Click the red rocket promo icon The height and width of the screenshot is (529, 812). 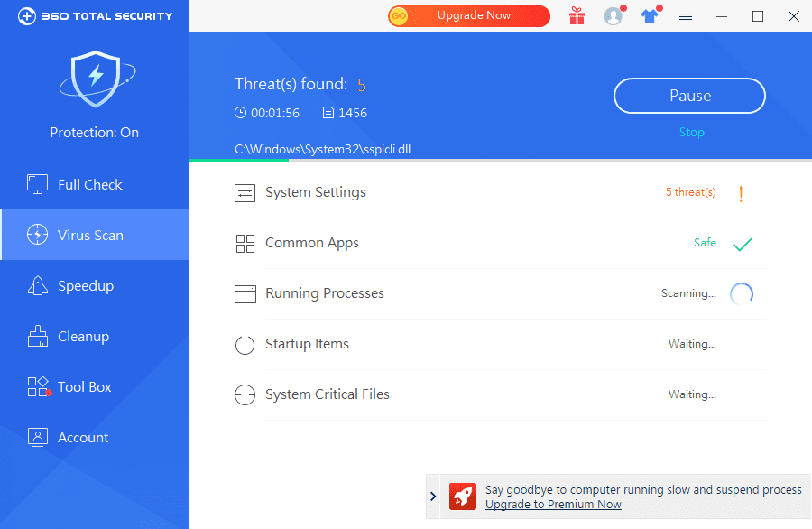pos(463,497)
